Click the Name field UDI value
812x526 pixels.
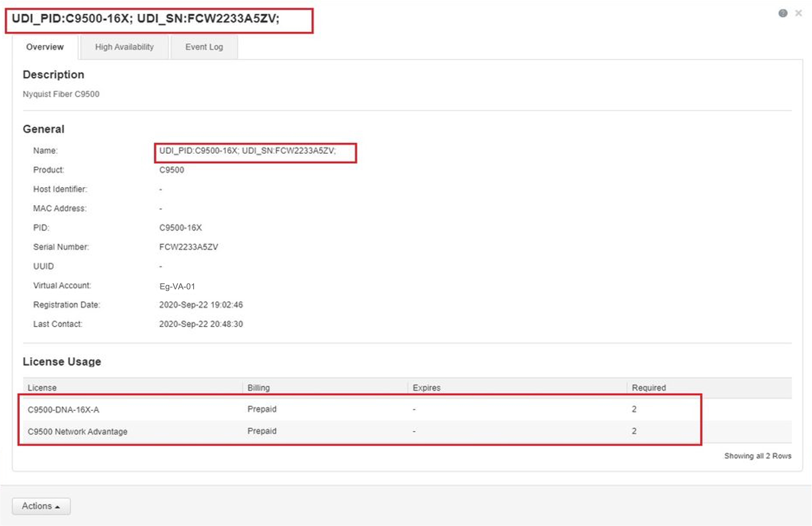(x=247, y=151)
